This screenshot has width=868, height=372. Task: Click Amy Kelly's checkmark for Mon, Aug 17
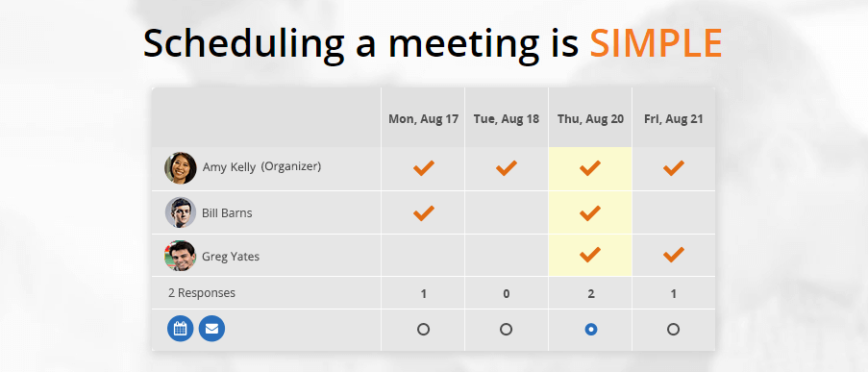[x=424, y=167]
